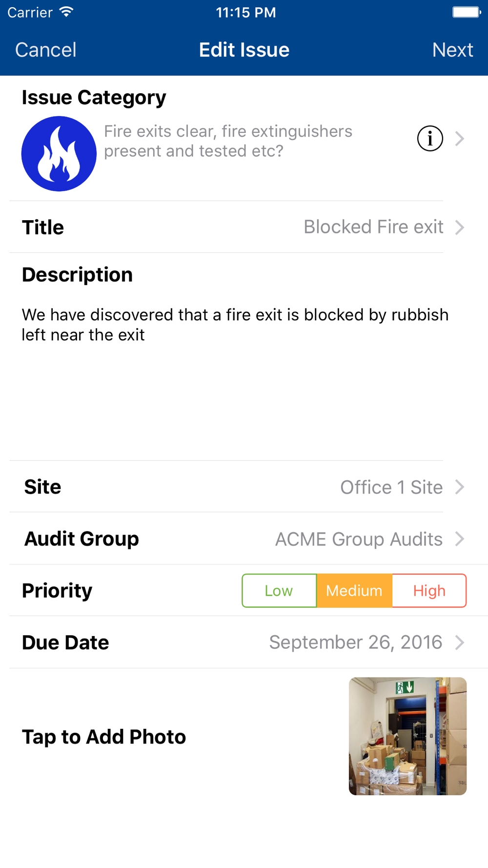The image size is (488, 868).
Task: Set priority to Low
Action: click(x=279, y=591)
